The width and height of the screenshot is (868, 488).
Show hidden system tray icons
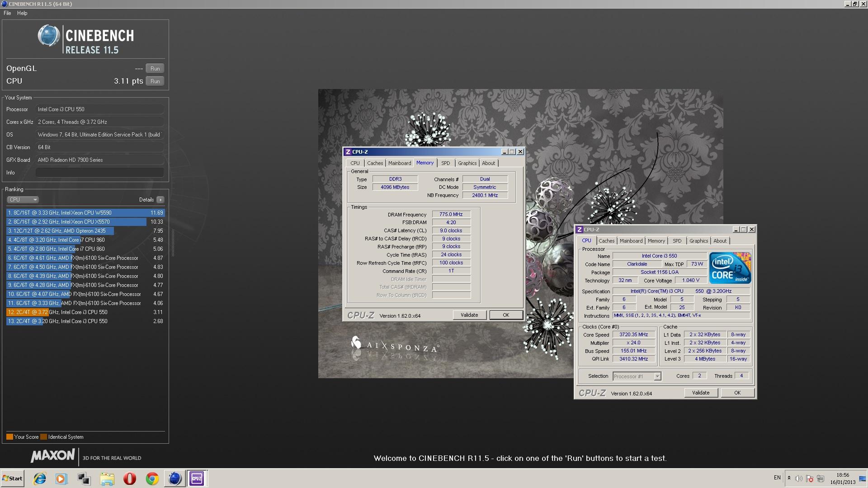pyautogui.click(x=789, y=478)
